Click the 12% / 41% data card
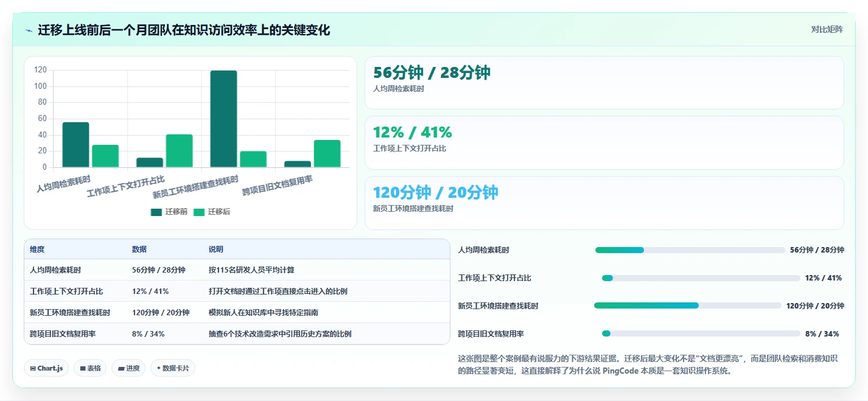This screenshot has width=868, height=401. (x=604, y=142)
